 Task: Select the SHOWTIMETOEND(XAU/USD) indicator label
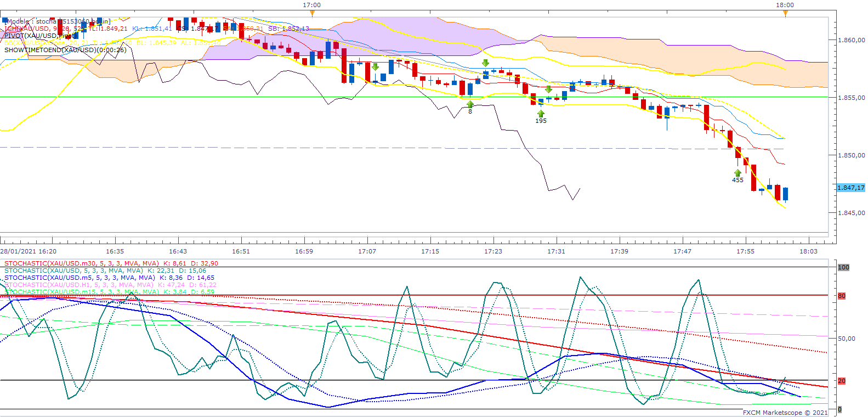[x=65, y=50]
